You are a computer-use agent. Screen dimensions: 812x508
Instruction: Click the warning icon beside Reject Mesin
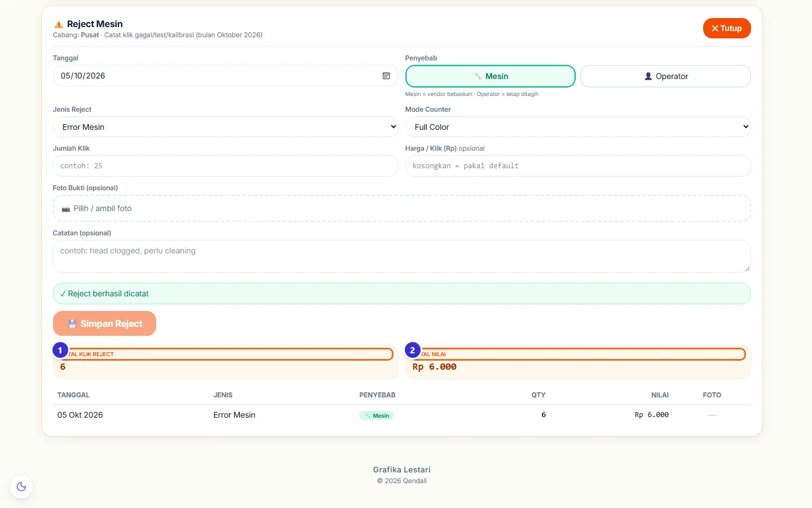pos(58,24)
